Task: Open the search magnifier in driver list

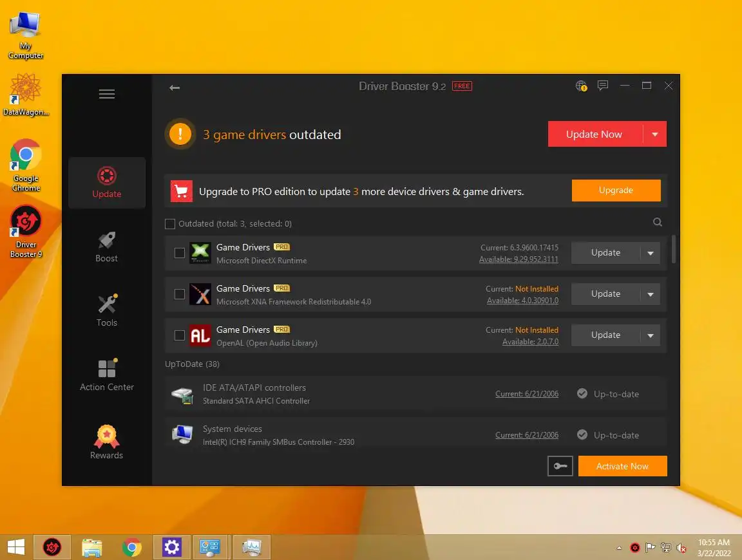Action: click(657, 222)
